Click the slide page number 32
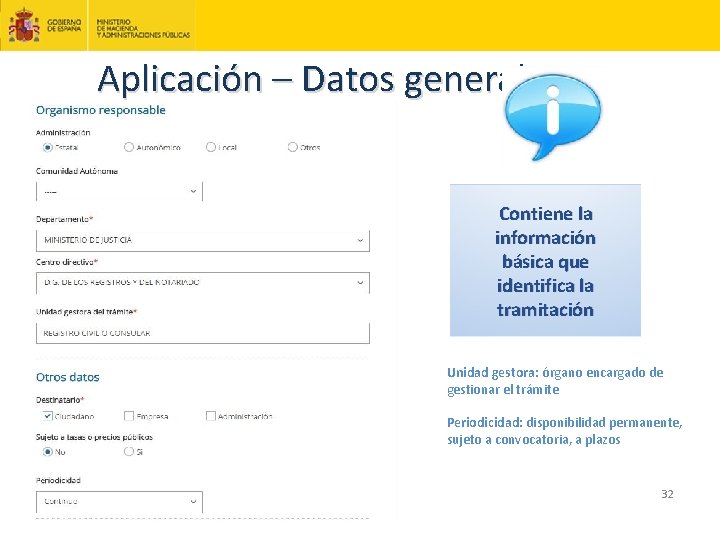720x540 pixels. point(667,494)
